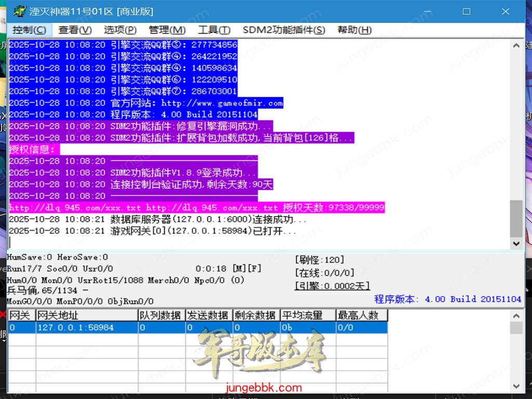Maximize the server window

[x=466, y=11]
